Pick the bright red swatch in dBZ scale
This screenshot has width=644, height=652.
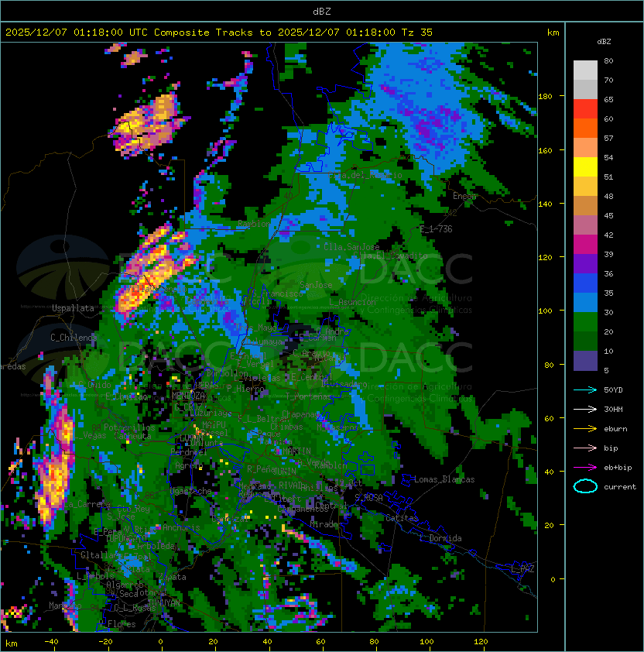click(x=585, y=109)
